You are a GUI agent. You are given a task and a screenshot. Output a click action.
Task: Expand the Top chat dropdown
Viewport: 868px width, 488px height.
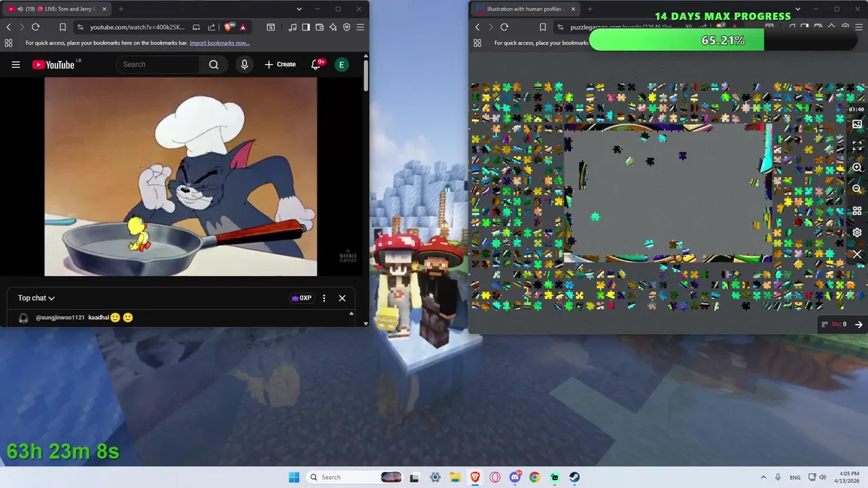pos(36,298)
